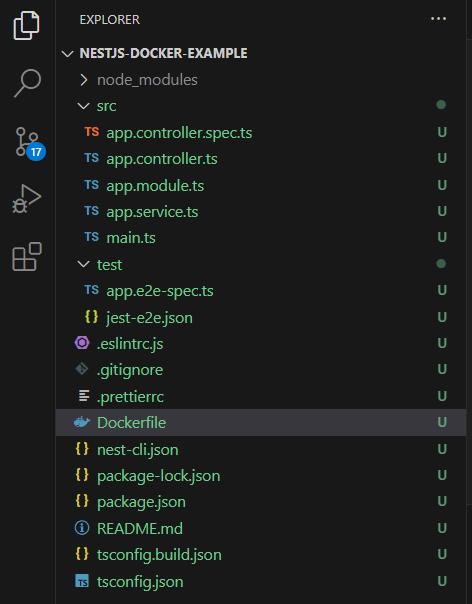Open .eslintrc.js file
The image size is (472, 604).
[261, 344]
